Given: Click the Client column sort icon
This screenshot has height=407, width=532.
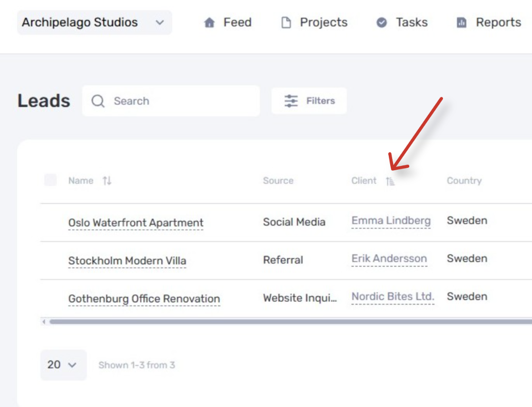Looking at the screenshot, I should tap(390, 181).
